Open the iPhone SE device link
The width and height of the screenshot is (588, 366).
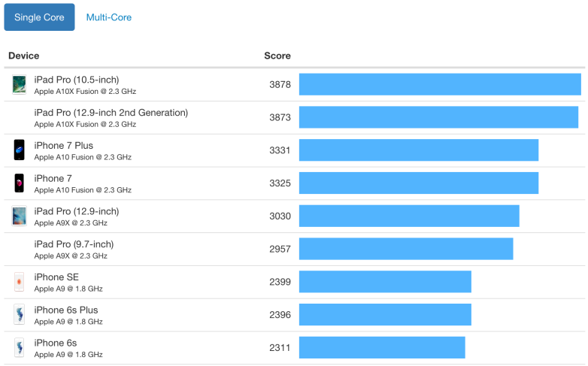tap(56, 277)
